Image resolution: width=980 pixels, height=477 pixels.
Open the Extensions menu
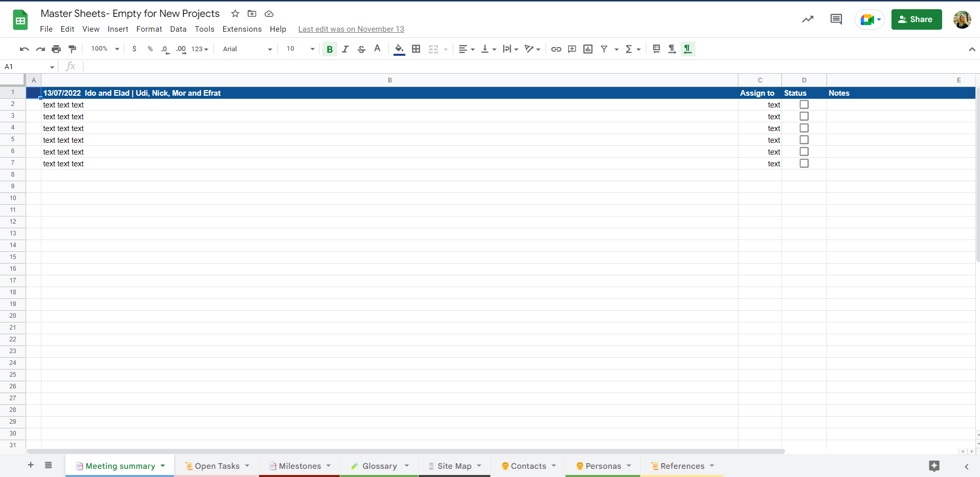[242, 29]
